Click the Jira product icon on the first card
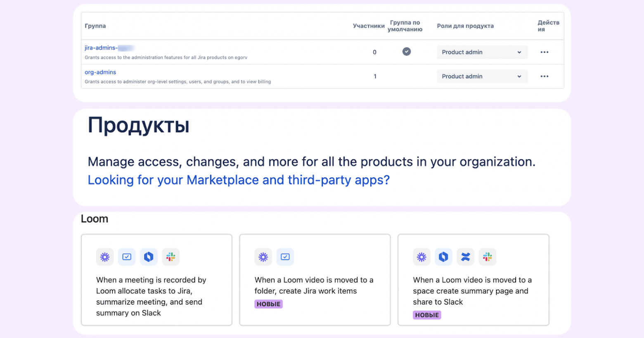Image resolution: width=644 pixels, height=338 pixels. tap(149, 257)
